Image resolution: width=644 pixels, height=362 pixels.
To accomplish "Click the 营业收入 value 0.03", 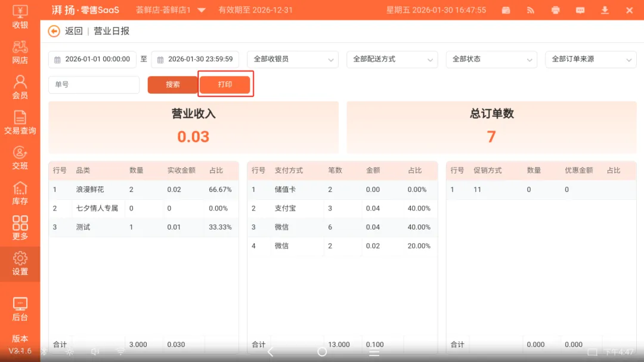I will [193, 137].
